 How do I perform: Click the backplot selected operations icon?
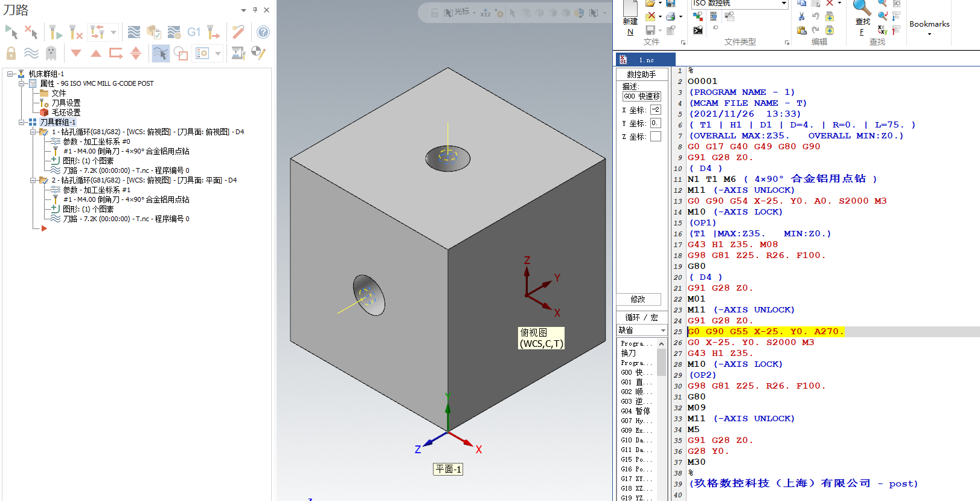[134, 32]
